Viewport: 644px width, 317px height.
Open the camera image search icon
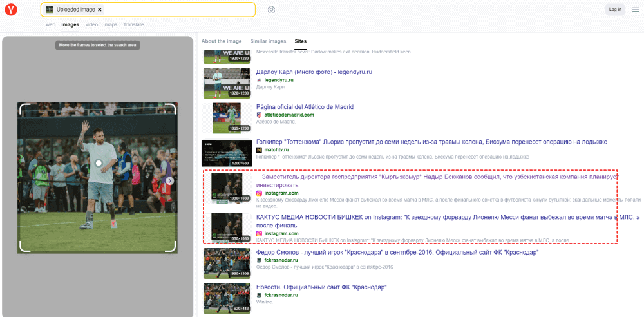(x=272, y=10)
